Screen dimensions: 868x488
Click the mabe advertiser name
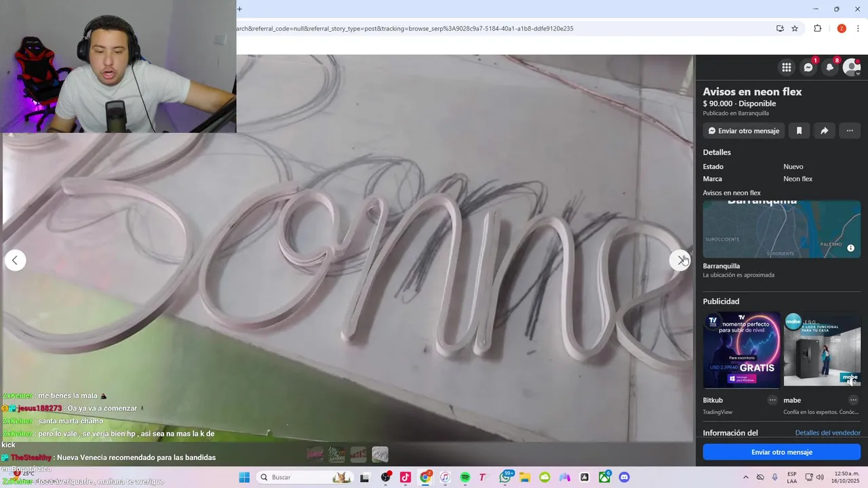(x=792, y=401)
